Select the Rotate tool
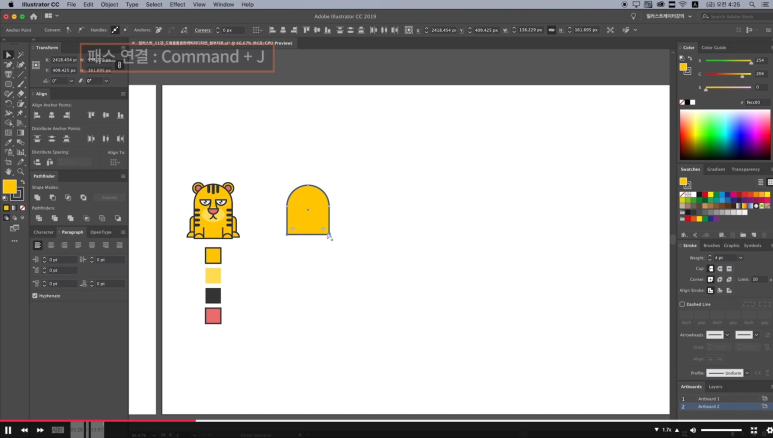 (x=8, y=104)
